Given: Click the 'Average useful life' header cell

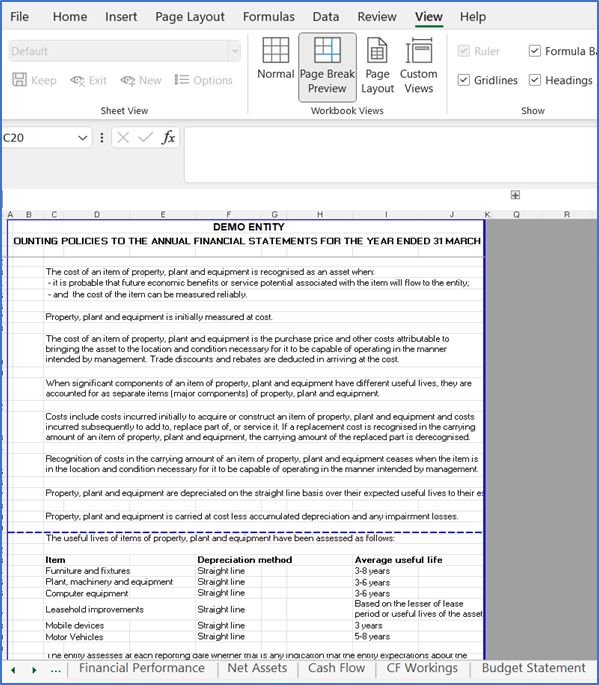Looking at the screenshot, I should [398, 560].
